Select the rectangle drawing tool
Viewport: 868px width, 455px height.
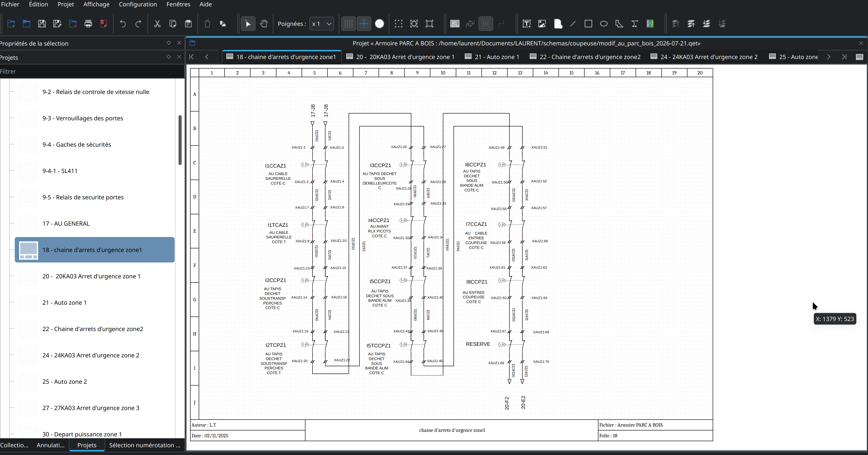tap(588, 24)
